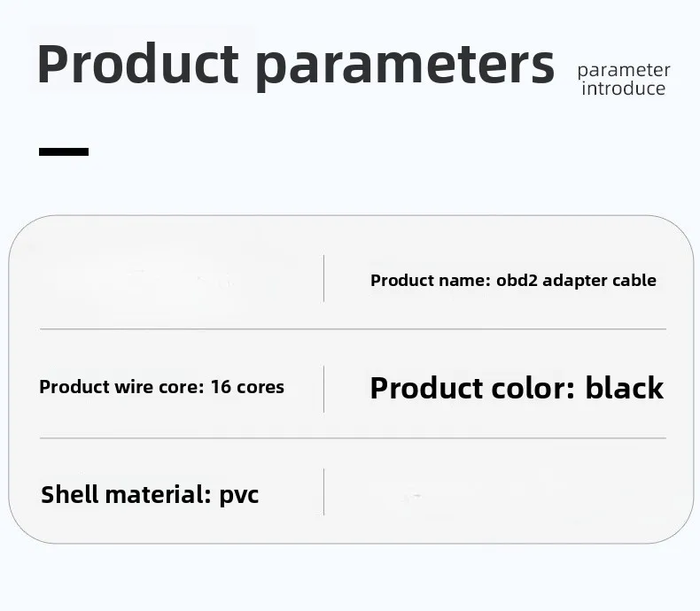Click the "pvc" value text
This screenshot has height=611, width=700.
coord(239,494)
